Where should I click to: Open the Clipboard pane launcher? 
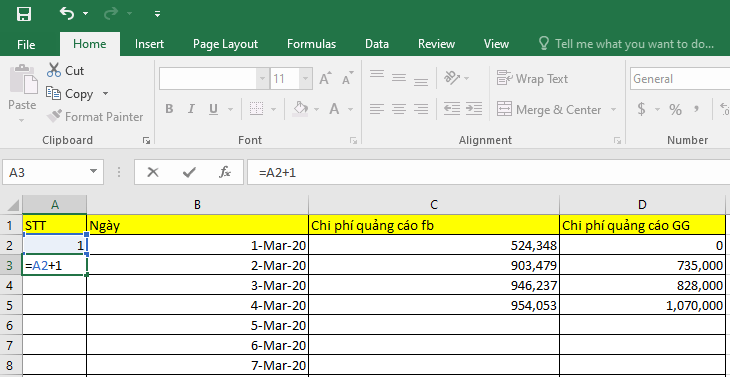(146, 140)
